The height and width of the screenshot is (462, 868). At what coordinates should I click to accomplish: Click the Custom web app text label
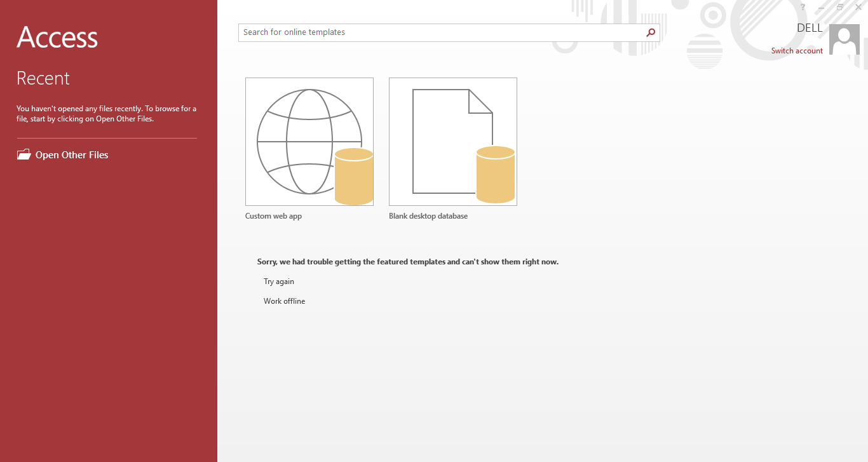pos(273,216)
